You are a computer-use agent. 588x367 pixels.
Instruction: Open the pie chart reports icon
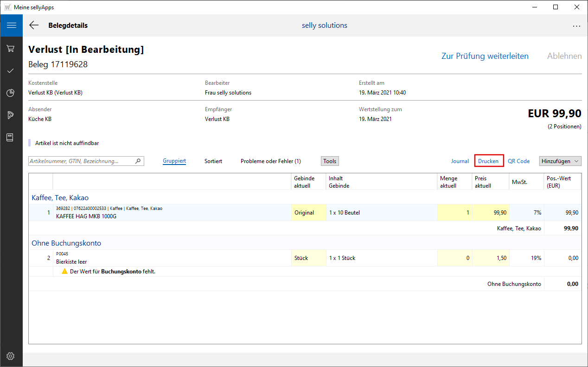[11, 93]
